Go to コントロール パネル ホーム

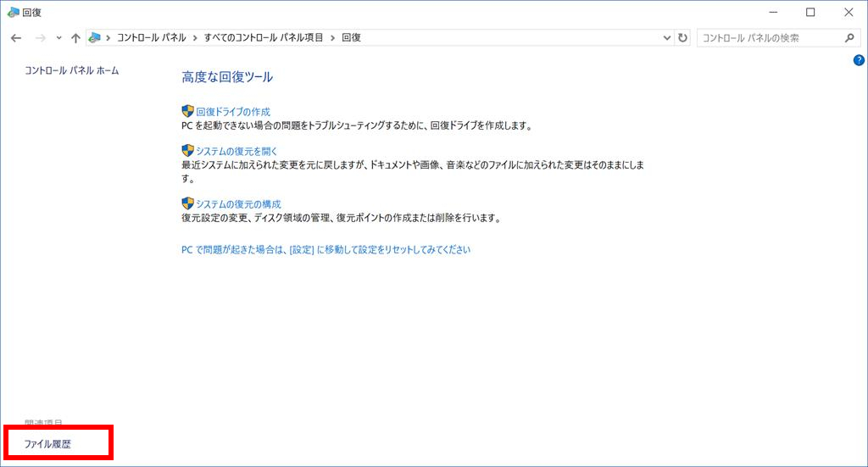(x=72, y=70)
